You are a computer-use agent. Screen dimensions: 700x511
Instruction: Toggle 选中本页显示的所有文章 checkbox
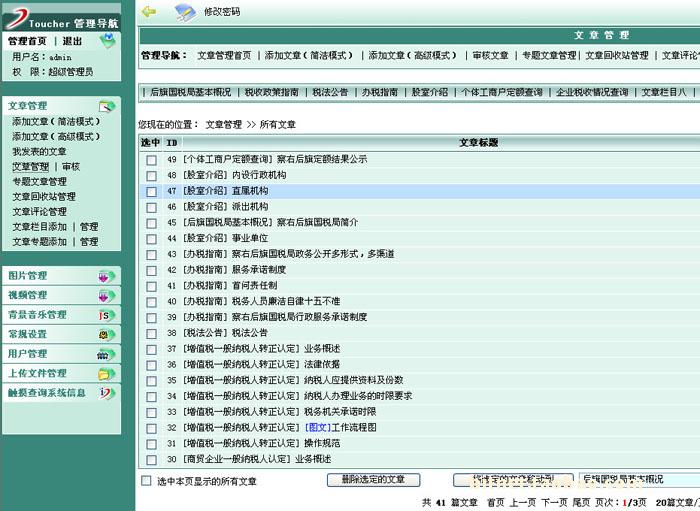click(x=146, y=481)
